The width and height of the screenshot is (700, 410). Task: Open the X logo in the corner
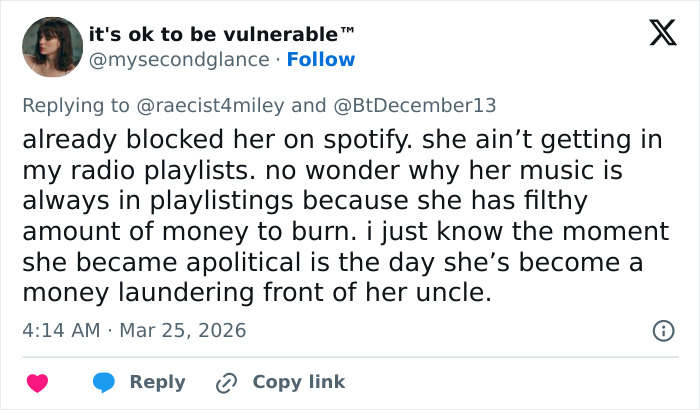656,34
